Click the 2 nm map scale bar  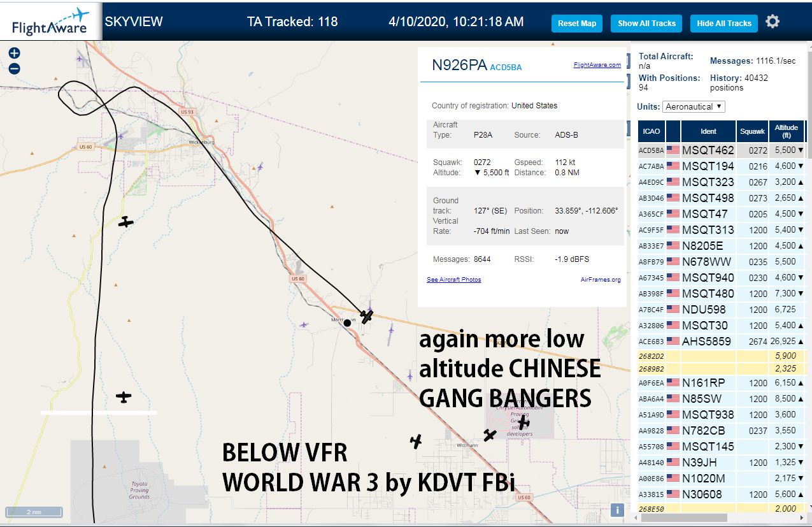coord(34,512)
